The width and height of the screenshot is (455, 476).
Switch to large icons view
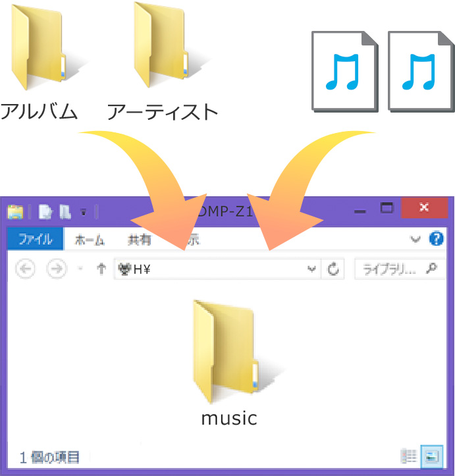(432, 456)
